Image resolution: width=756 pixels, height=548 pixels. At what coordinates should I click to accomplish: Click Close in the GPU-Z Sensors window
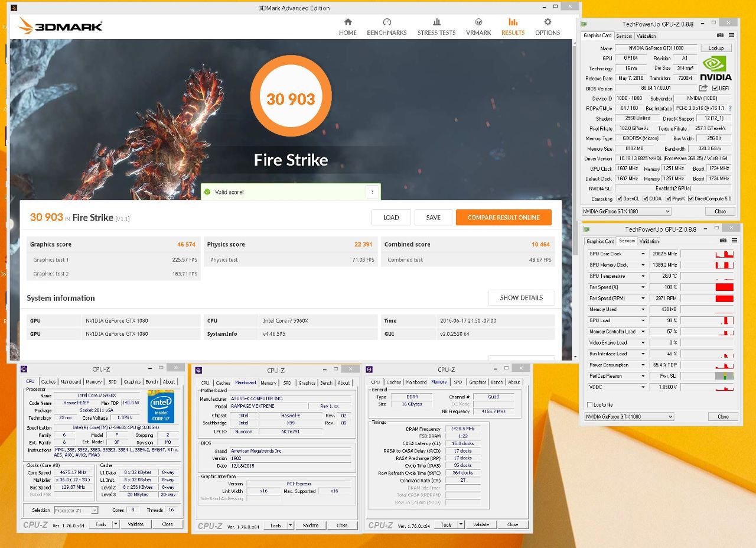click(x=723, y=416)
